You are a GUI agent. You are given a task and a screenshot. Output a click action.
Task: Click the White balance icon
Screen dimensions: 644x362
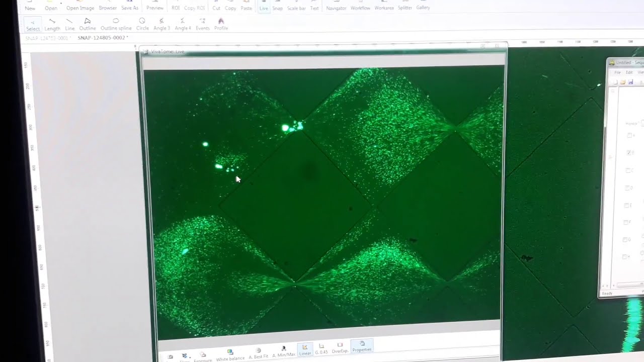pyautogui.click(x=230, y=355)
